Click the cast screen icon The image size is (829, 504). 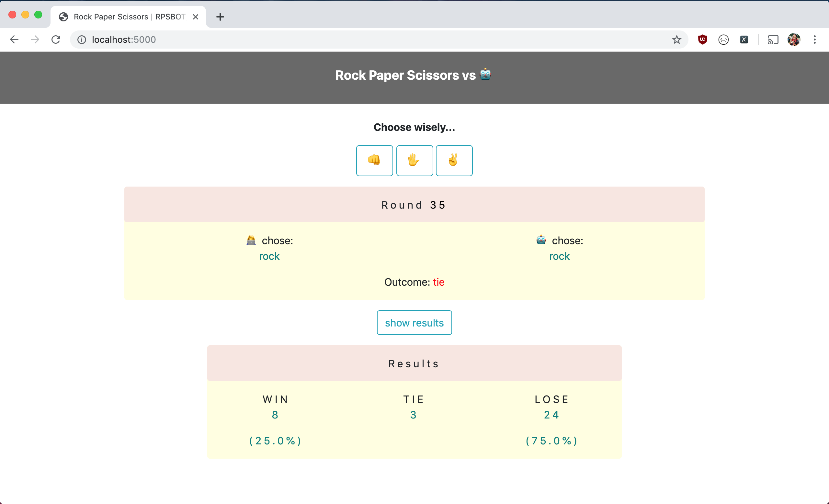[773, 40]
